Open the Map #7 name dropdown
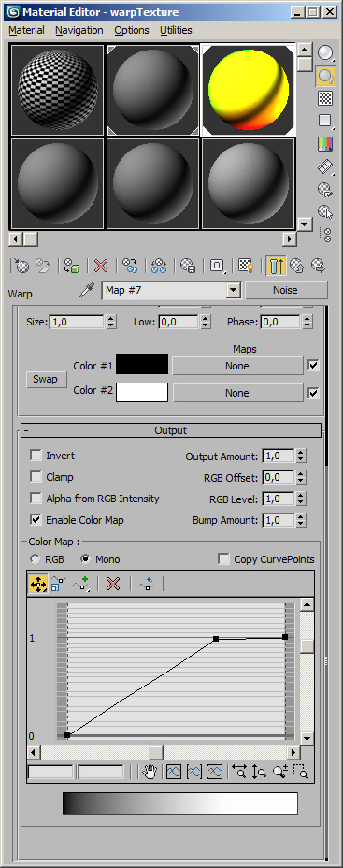Viewport: 343px width, 868px height. pyautogui.click(x=234, y=290)
